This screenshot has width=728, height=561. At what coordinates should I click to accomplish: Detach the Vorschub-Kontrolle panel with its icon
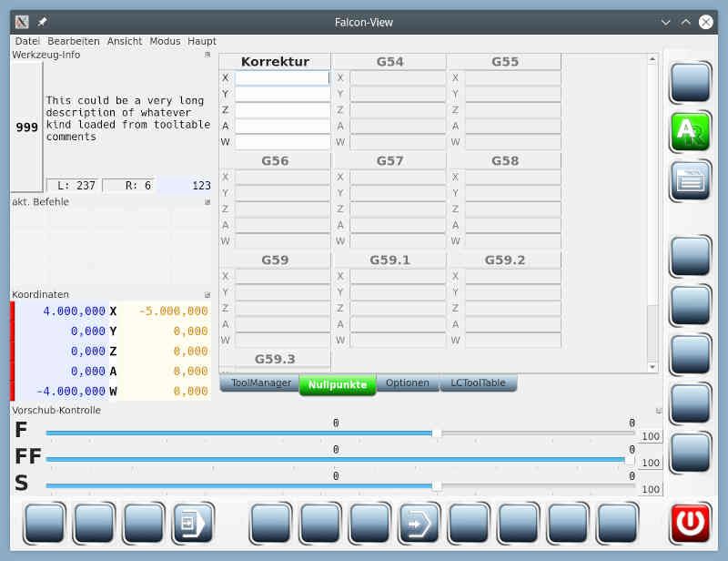tap(659, 411)
